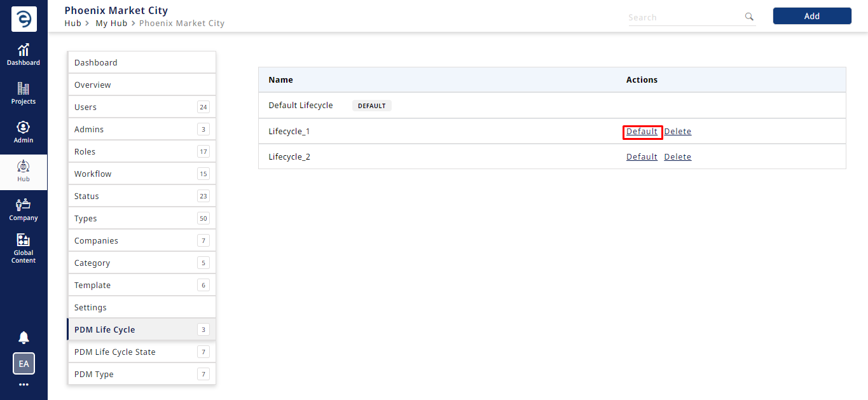Viewport: 868px width, 400px height.
Task: Open the Settings menu item
Action: tap(142, 307)
